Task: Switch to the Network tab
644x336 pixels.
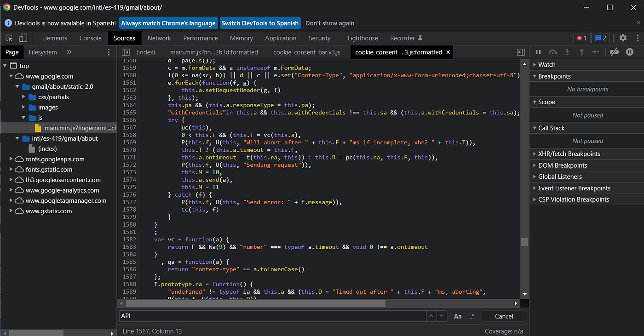Action: [x=159, y=38]
